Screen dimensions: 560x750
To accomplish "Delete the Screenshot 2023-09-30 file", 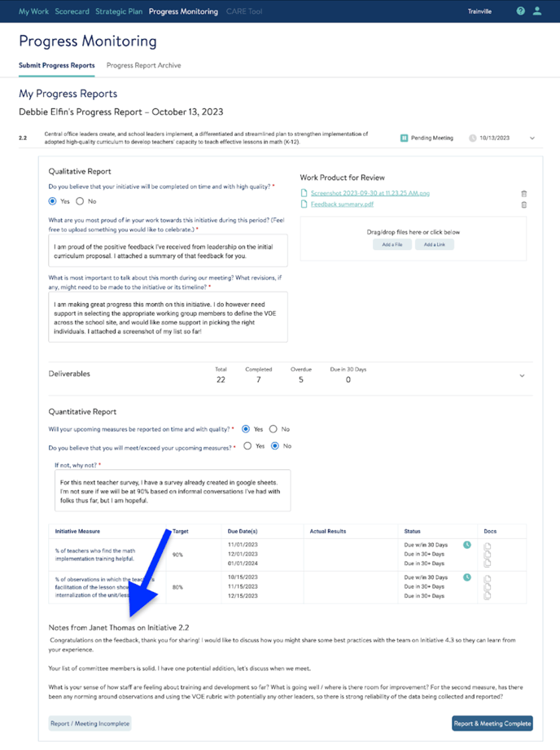I will [523, 194].
